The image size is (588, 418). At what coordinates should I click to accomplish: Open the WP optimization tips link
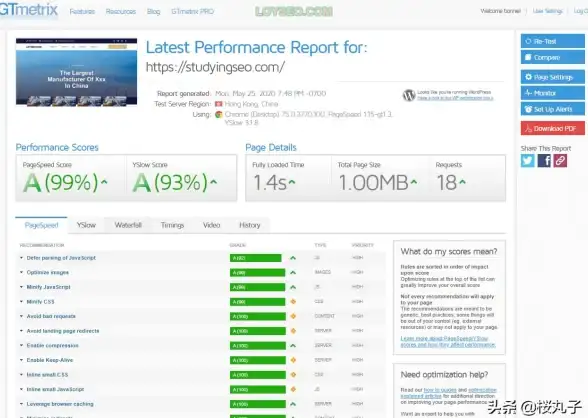[x=455, y=98]
